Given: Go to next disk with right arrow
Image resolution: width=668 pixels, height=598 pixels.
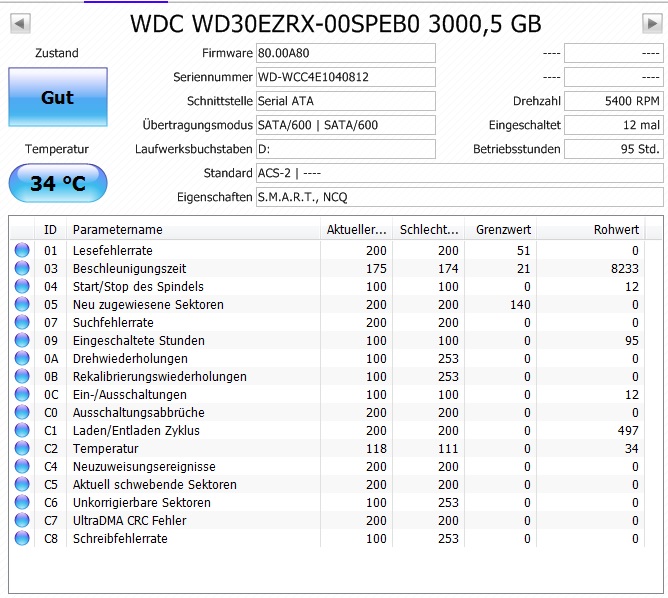Looking at the screenshot, I should click(652, 23).
